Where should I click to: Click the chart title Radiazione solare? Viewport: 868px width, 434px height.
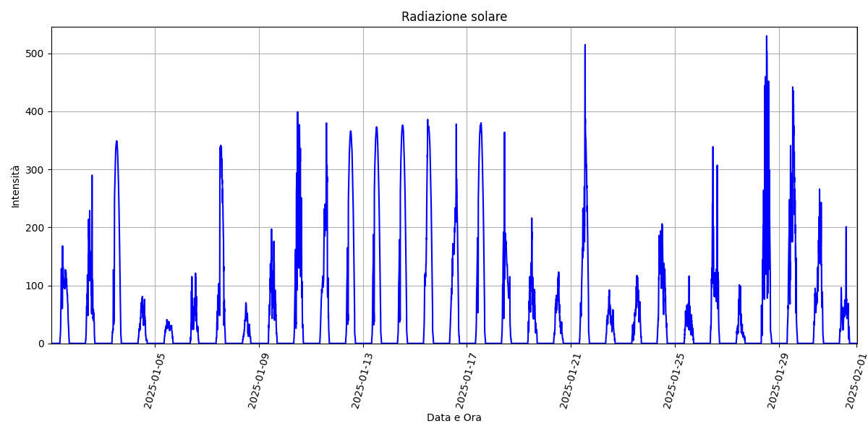(454, 17)
